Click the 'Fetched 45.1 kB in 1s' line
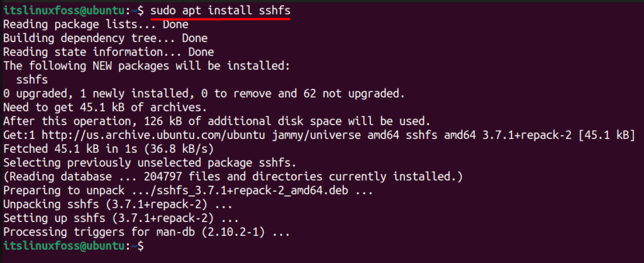644x263 pixels. 108,148
